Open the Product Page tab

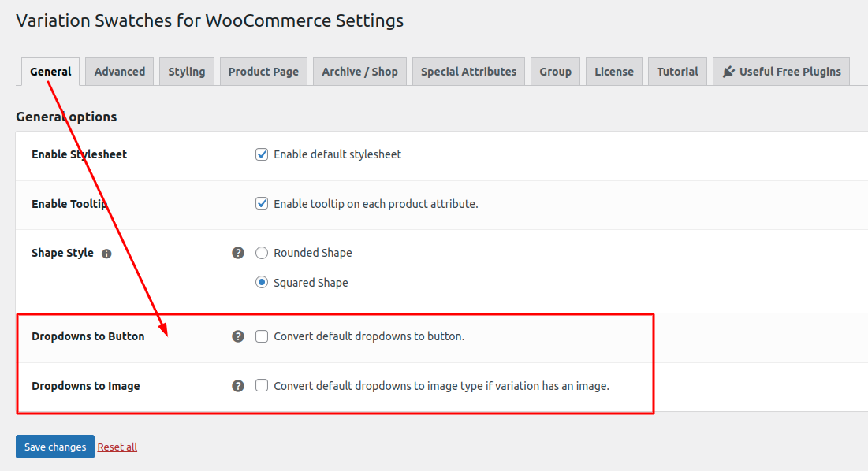[x=263, y=72]
